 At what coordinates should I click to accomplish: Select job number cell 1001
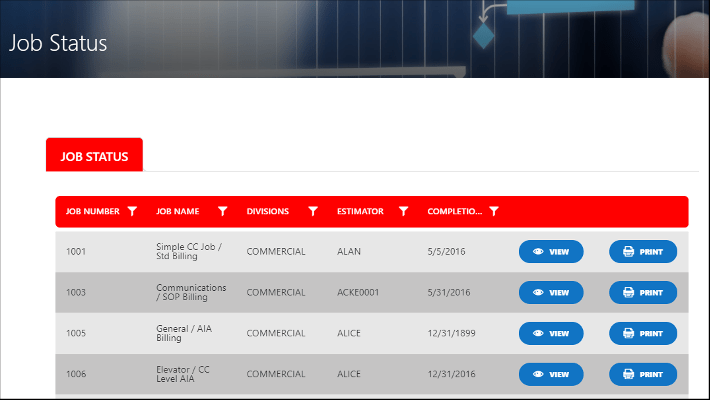pos(76,251)
